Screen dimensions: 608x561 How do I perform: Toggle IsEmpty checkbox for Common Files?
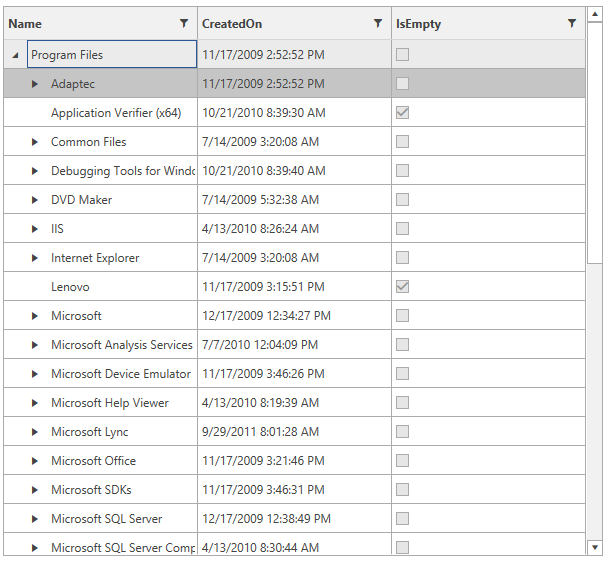point(402,142)
